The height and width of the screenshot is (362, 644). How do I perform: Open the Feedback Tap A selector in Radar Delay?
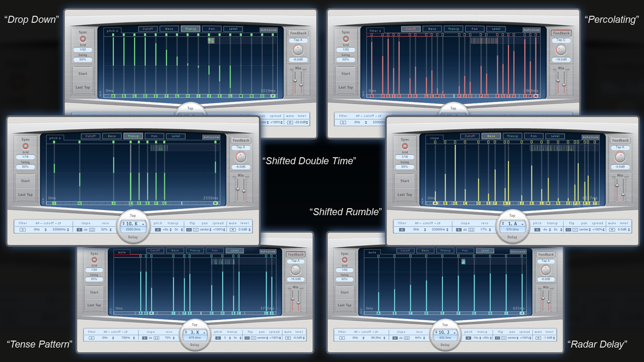pyautogui.click(x=546, y=261)
